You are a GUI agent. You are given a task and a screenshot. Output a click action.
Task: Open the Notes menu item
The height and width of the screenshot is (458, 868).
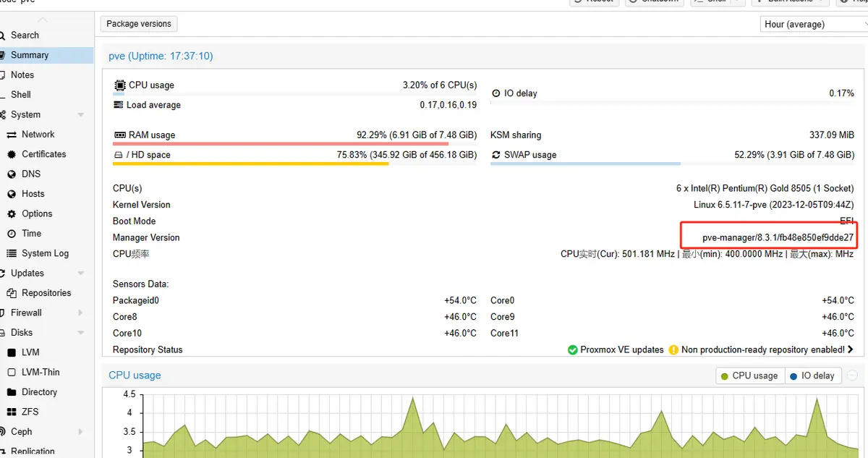[x=46, y=75]
